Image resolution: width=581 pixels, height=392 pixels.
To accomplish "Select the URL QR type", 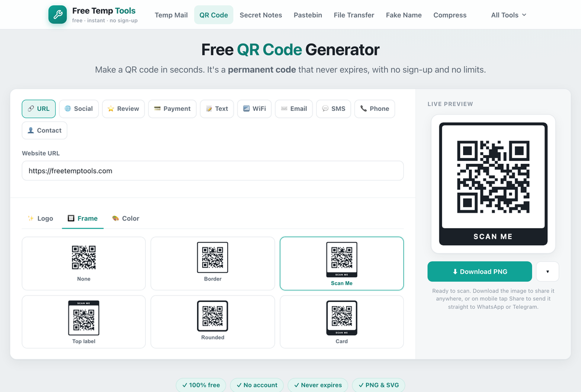I will [38, 109].
